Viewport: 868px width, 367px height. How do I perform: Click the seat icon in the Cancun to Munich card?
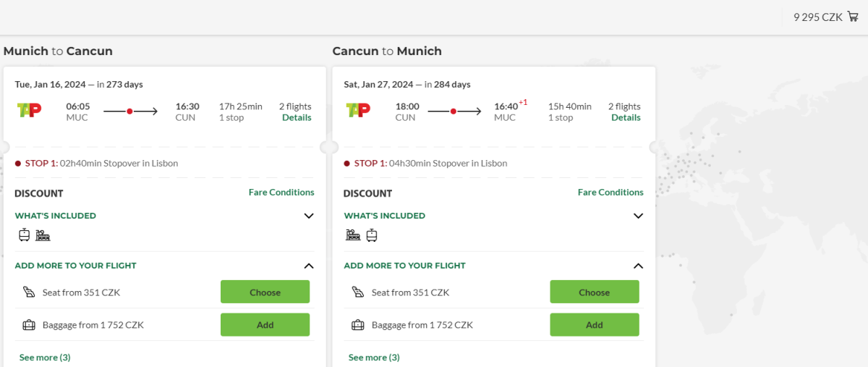pos(357,292)
